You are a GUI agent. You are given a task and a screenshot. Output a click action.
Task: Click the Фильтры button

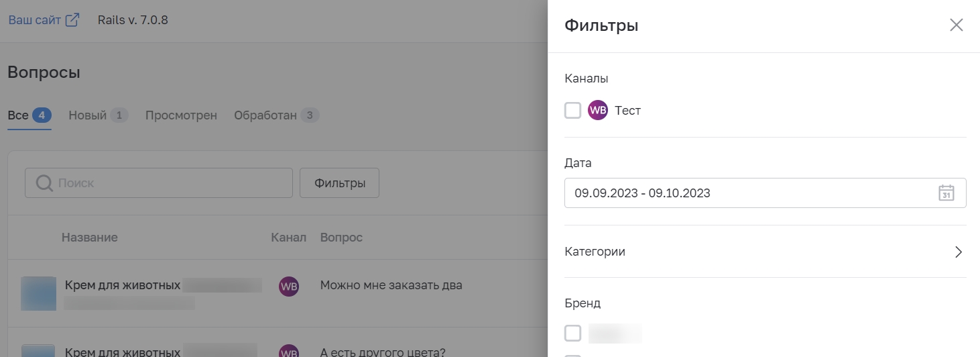click(340, 183)
